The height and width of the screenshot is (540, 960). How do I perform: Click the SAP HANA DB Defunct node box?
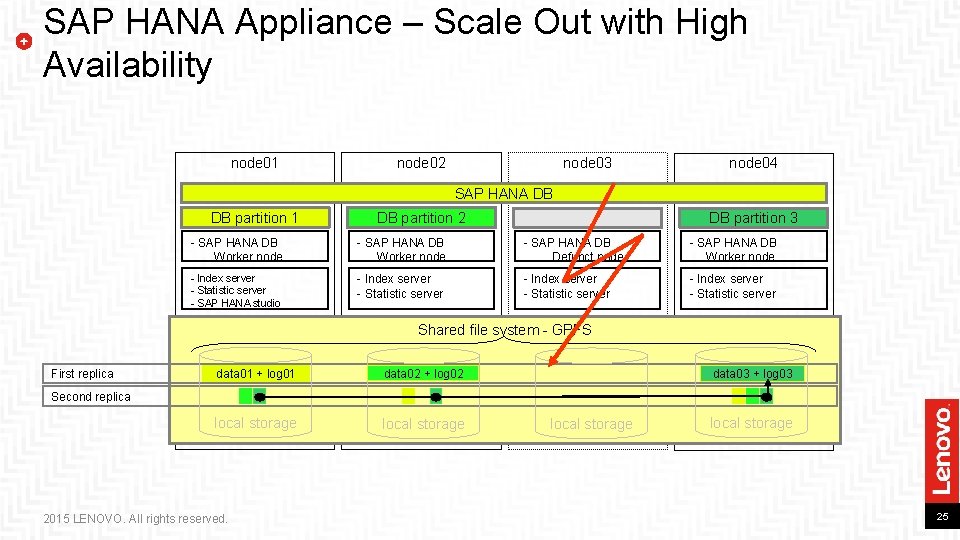587,246
